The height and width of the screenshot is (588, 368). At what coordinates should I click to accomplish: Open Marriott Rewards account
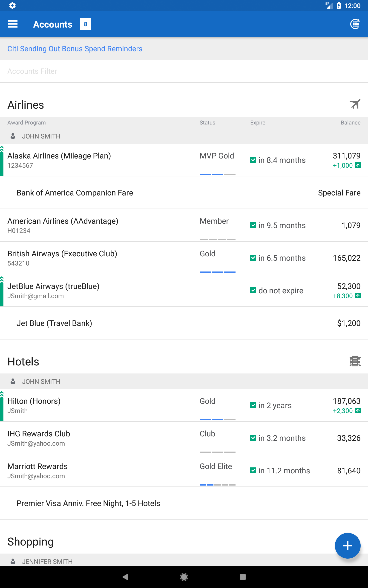pyautogui.click(x=184, y=470)
